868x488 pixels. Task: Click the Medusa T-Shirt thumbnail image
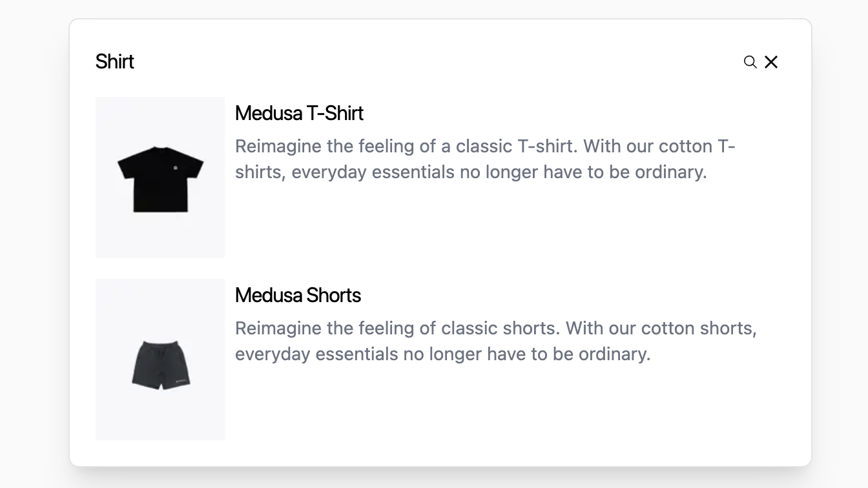pos(160,177)
